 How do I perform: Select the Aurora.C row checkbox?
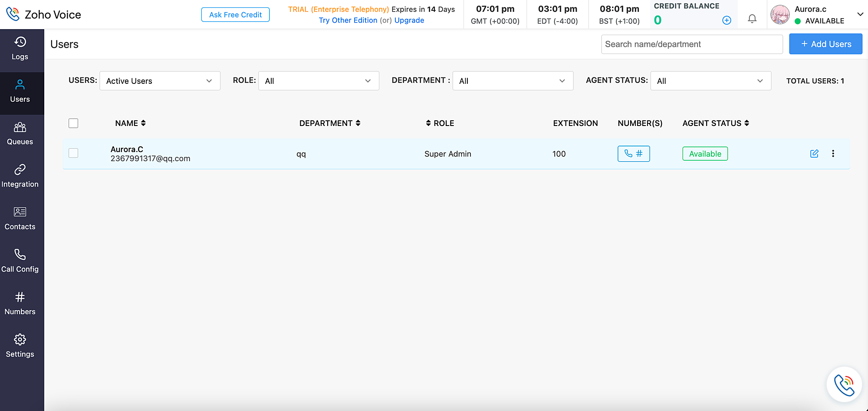(73, 153)
